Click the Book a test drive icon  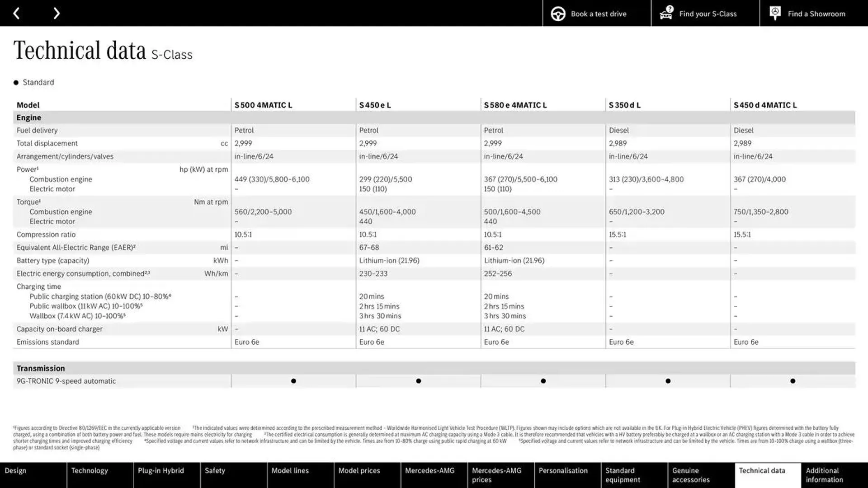tap(557, 13)
